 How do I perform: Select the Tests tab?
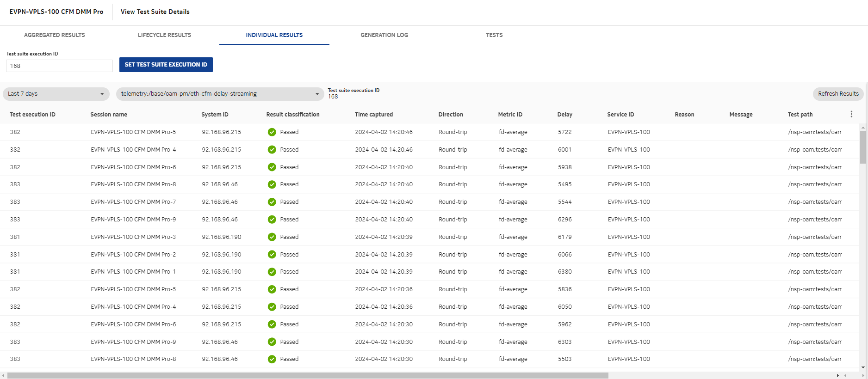tap(494, 35)
